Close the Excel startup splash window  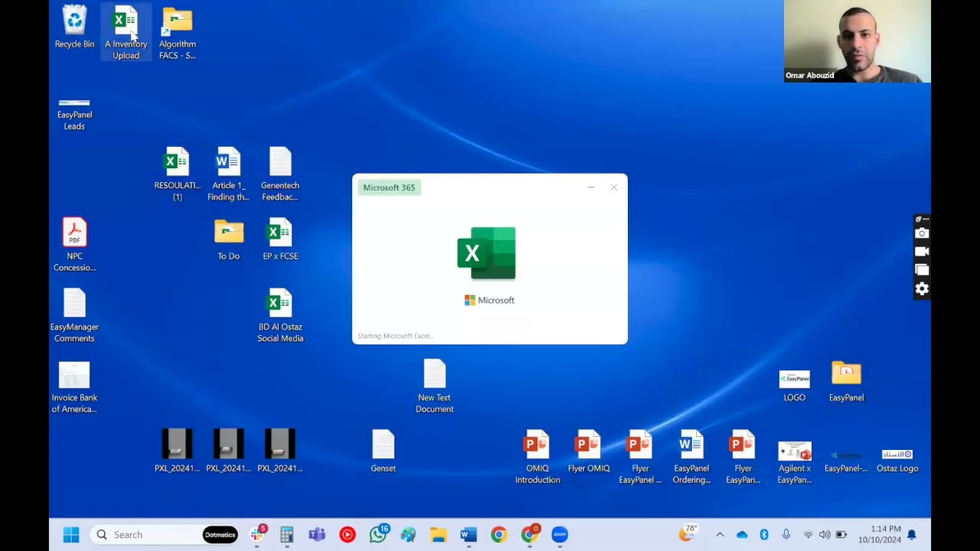point(614,187)
